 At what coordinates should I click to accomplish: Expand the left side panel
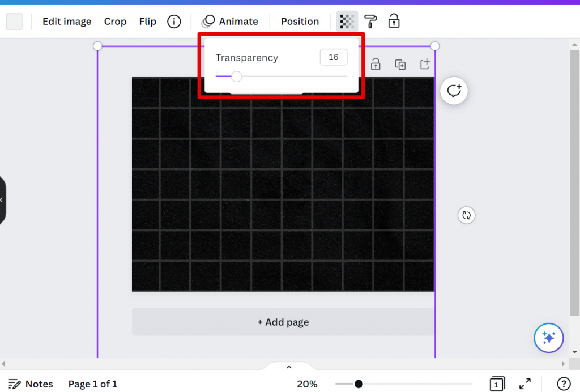click(x=2, y=199)
